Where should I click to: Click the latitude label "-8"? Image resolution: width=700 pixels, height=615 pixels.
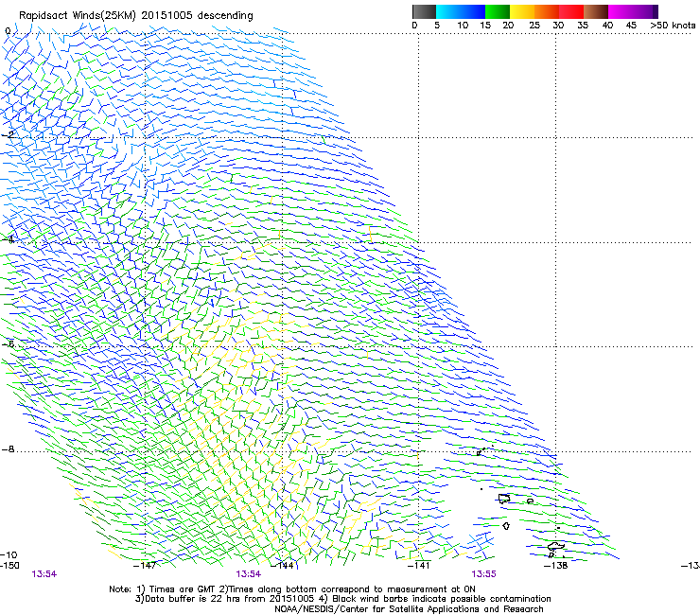tap(8, 448)
